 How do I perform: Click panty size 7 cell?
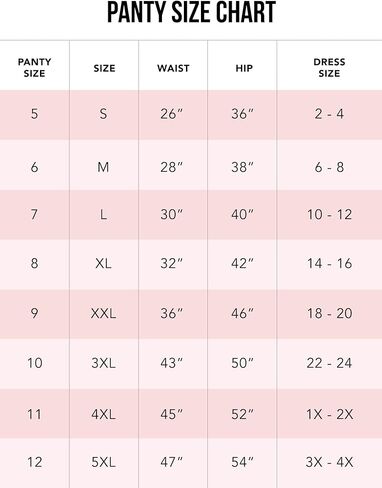(x=34, y=214)
